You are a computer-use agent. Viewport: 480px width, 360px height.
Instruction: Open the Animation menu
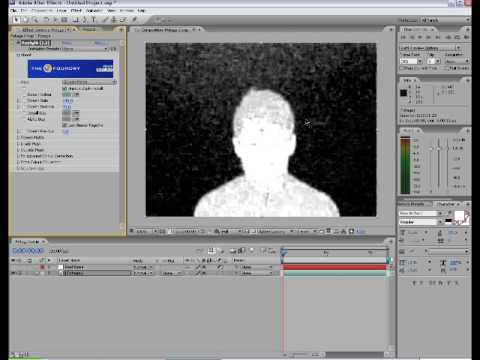tap(94, 11)
